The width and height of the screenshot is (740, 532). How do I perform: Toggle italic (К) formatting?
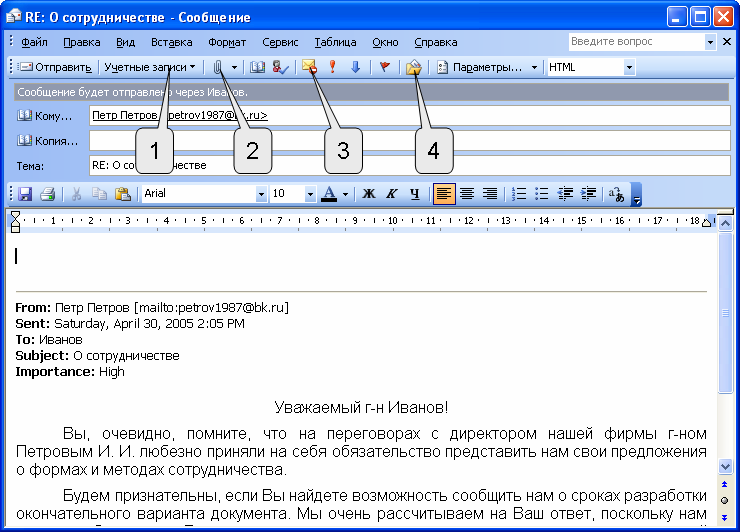(x=392, y=194)
